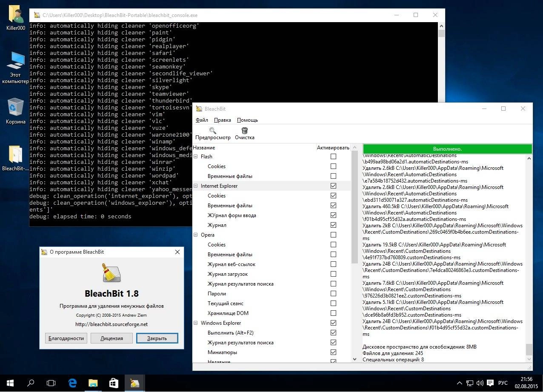Click 'Дисковое пространство для освобождения: 8MB' line
This screenshot has width=543, height=392.
[x=420, y=347]
